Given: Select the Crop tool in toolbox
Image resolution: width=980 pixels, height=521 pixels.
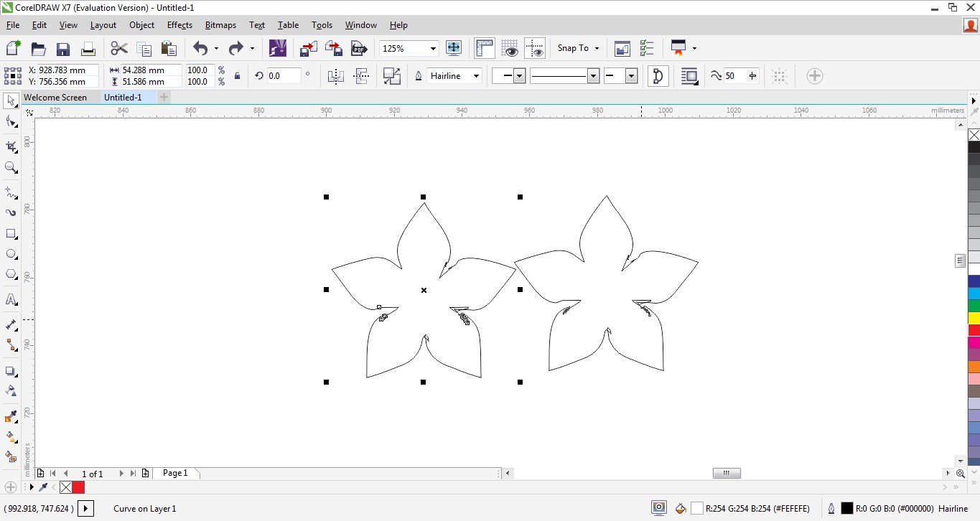Looking at the screenshot, I should pyautogui.click(x=11, y=146).
